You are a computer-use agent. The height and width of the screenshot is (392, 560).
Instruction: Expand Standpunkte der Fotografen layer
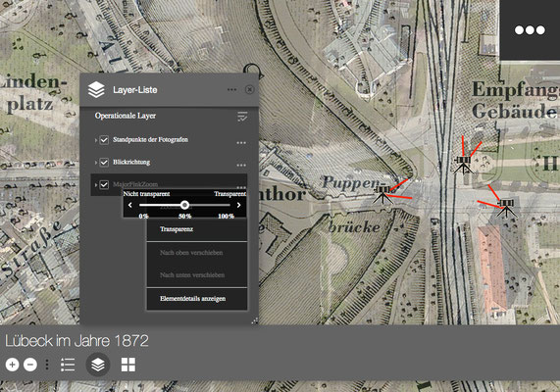(x=96, y=140)
